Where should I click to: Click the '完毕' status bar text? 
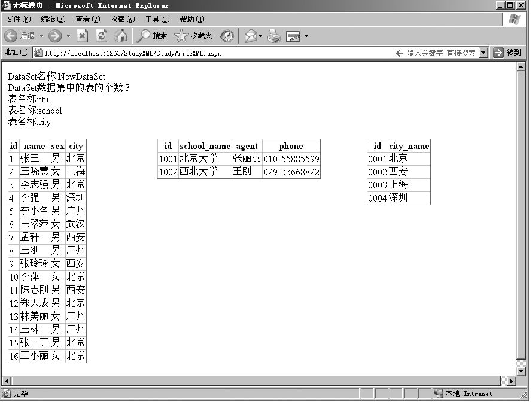pos(21,394)
